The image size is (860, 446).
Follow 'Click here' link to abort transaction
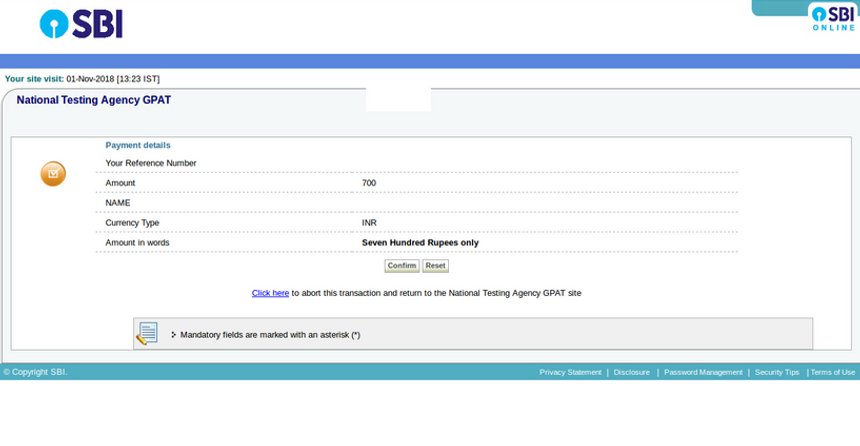[270, 293]
